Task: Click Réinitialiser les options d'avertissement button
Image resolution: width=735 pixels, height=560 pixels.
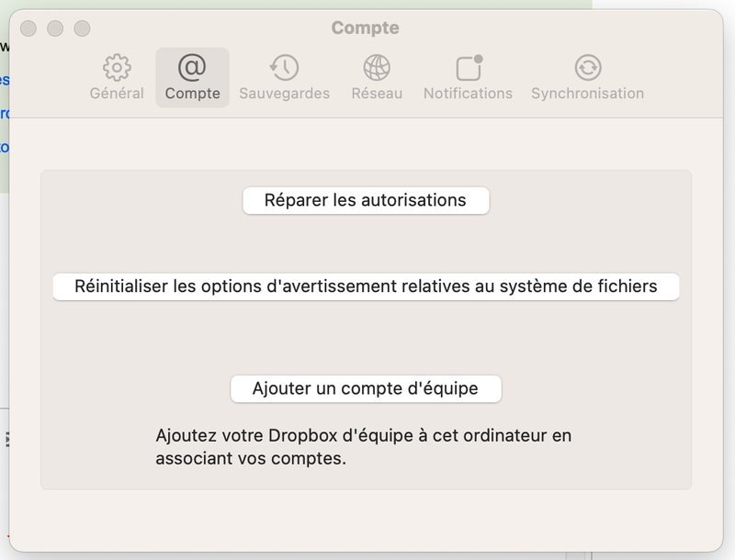Action: (x=366, y=286)
